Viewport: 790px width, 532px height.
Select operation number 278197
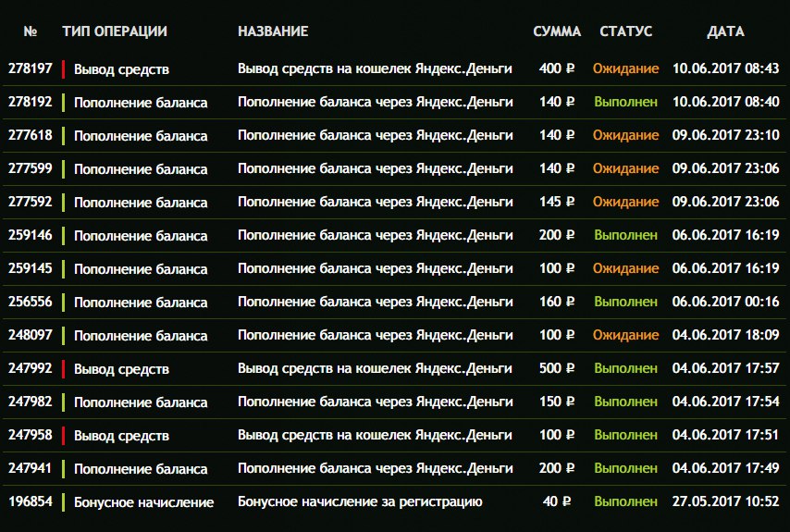click(x=31, y=68)
